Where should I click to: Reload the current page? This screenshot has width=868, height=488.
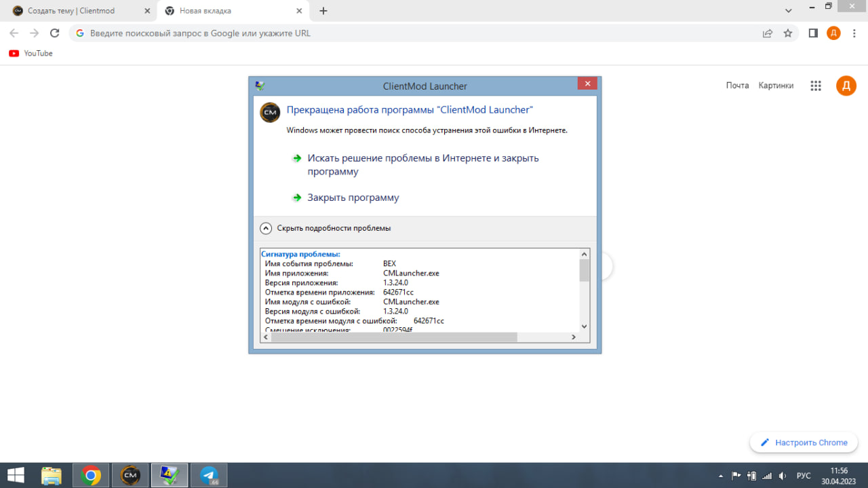coord(55,33)
